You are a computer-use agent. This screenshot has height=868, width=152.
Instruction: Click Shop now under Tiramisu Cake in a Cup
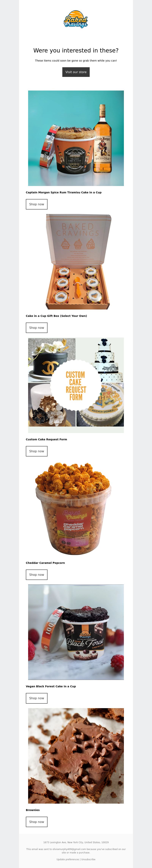(x=36, y=204)
